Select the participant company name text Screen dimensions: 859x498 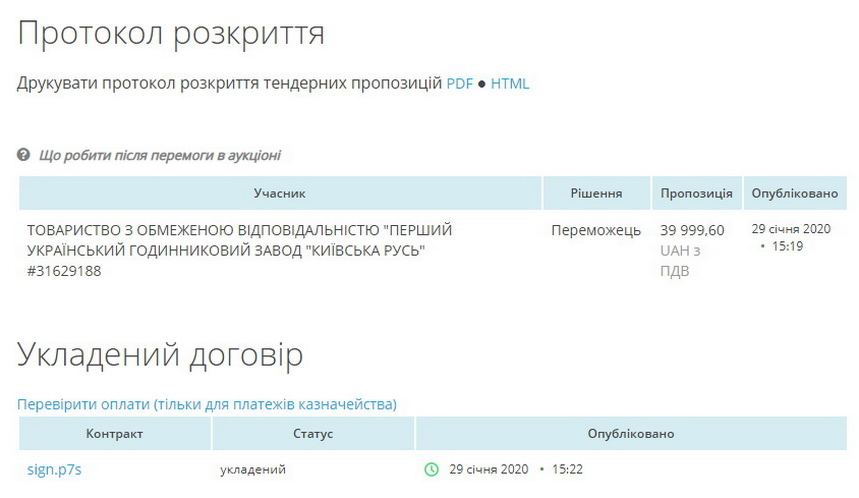tap(240, 250)
